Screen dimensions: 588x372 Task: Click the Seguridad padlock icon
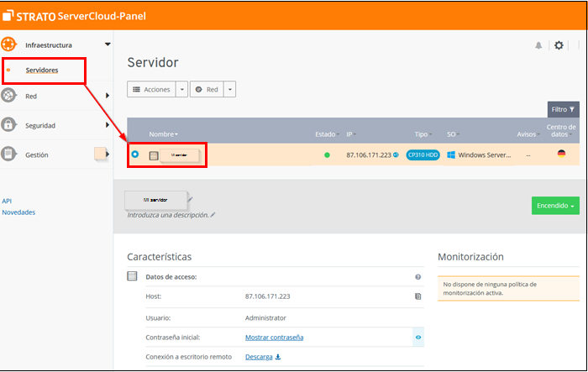point(8,124)
